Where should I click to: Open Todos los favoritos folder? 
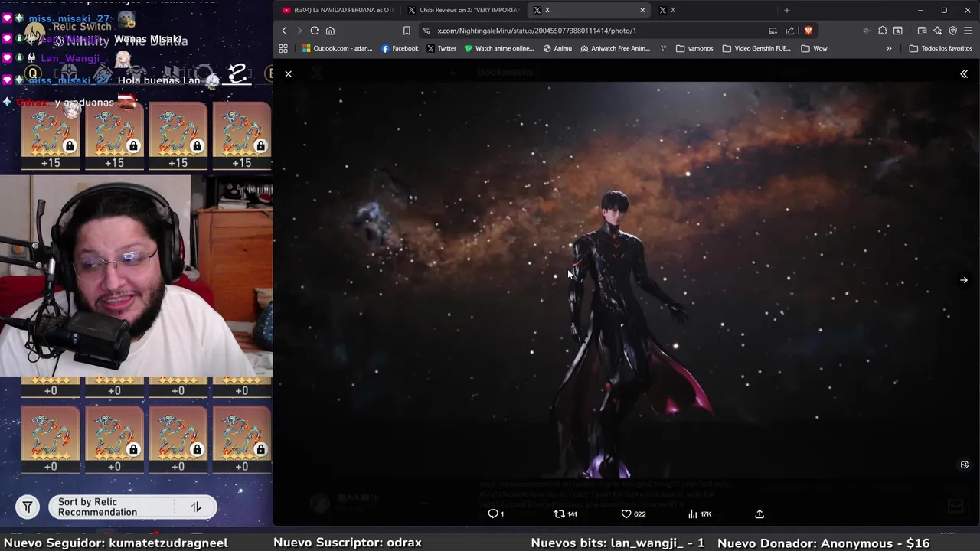(x=940, y=48)
